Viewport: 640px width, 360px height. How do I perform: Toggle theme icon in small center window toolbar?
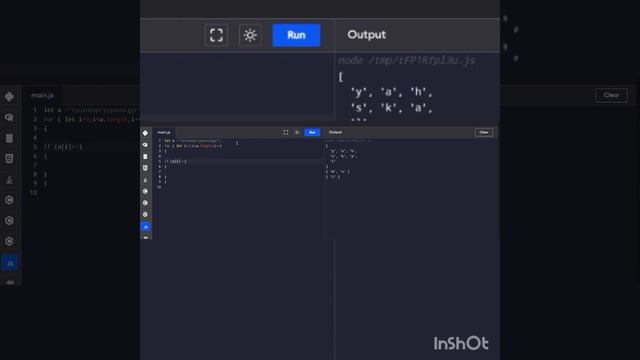(x=297, y=132)
